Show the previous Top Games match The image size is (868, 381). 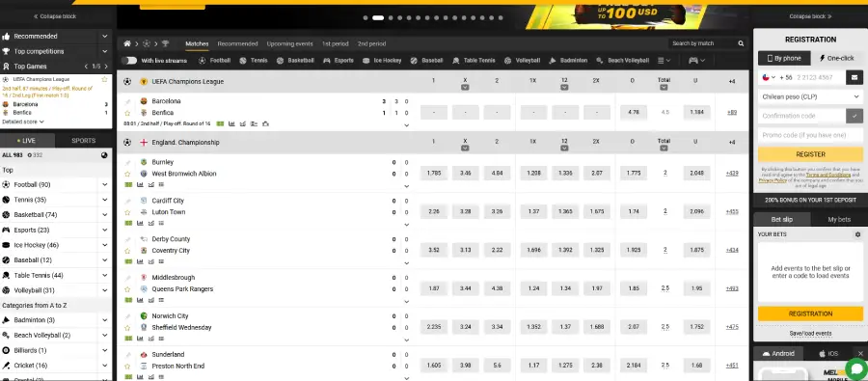click(x=86, y=67)
